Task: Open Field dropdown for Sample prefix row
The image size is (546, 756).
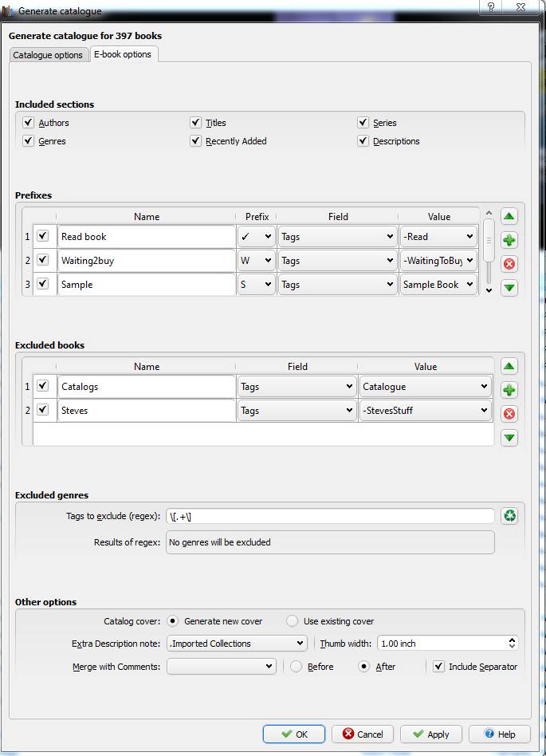Action: [338, 285]
